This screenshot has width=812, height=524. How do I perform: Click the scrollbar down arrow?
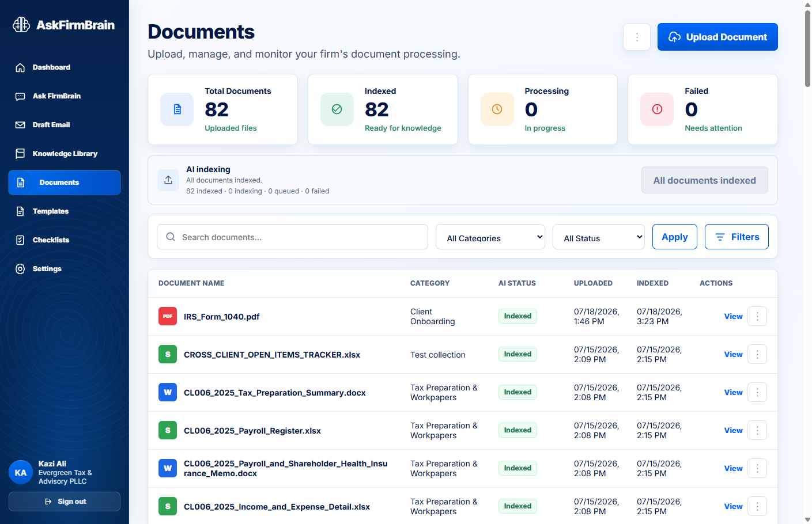807,519
